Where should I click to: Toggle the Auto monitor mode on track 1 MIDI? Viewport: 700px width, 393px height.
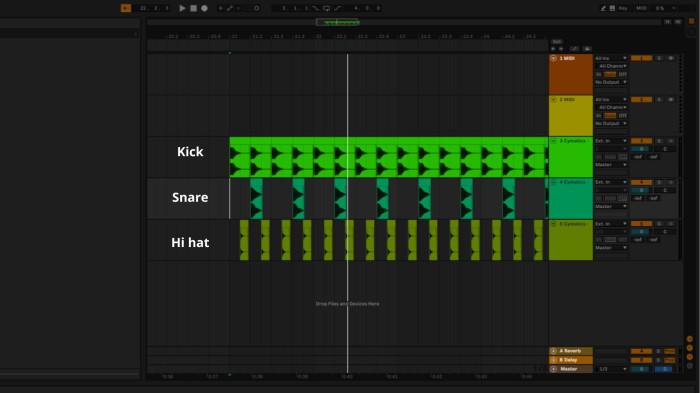[x=610, y=74]
